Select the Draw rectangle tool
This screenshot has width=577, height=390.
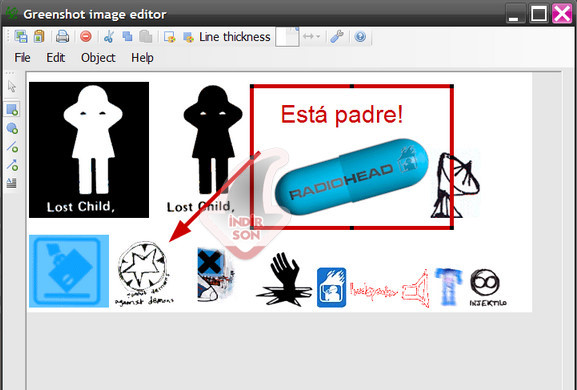tap(12, 109)
